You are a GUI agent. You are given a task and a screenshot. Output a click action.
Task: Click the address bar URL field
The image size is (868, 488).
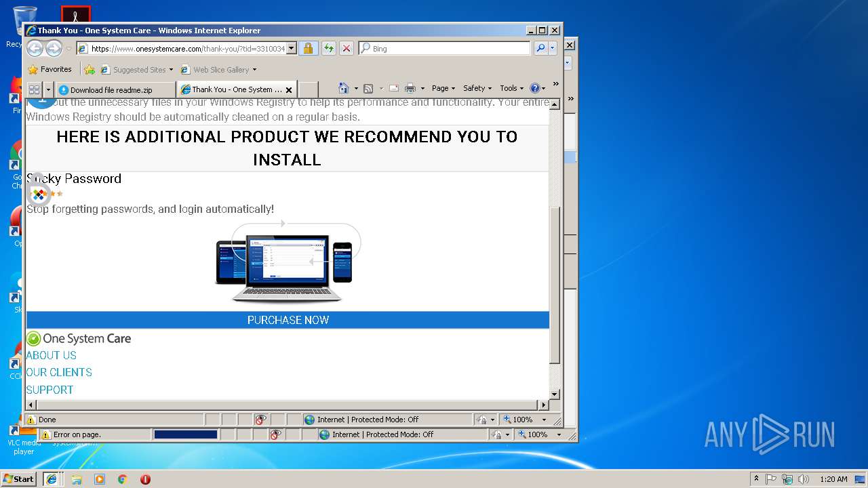(188, 48)
